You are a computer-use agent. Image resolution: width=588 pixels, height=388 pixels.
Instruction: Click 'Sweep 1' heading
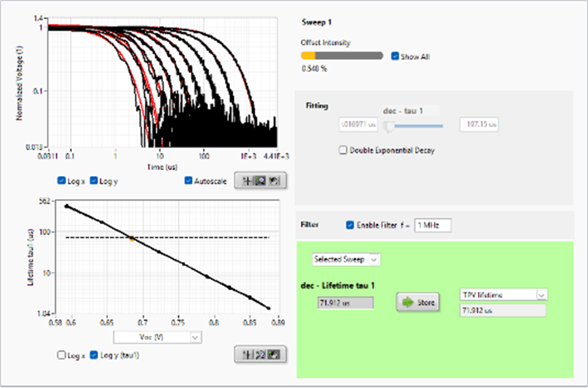click(x=317, y=22)
